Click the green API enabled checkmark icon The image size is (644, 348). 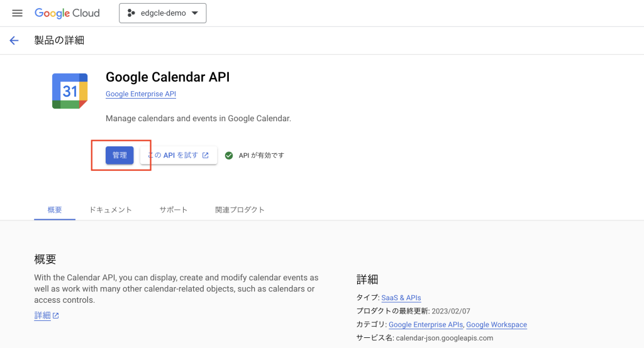tap(229, 156)
